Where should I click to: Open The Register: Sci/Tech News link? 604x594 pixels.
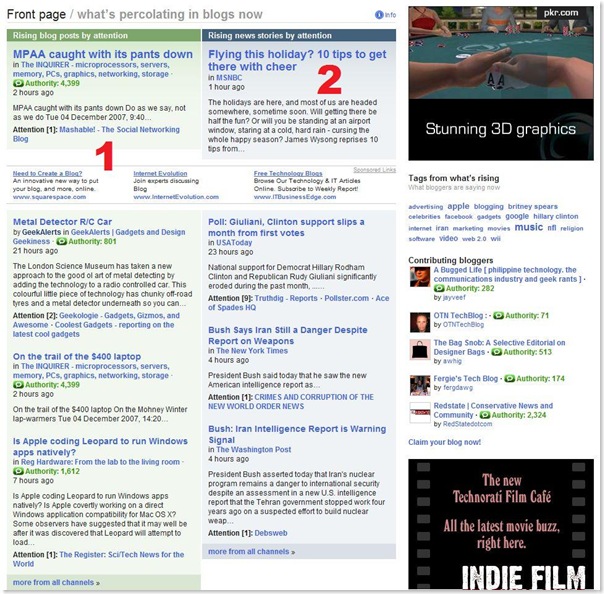[98, 559]
